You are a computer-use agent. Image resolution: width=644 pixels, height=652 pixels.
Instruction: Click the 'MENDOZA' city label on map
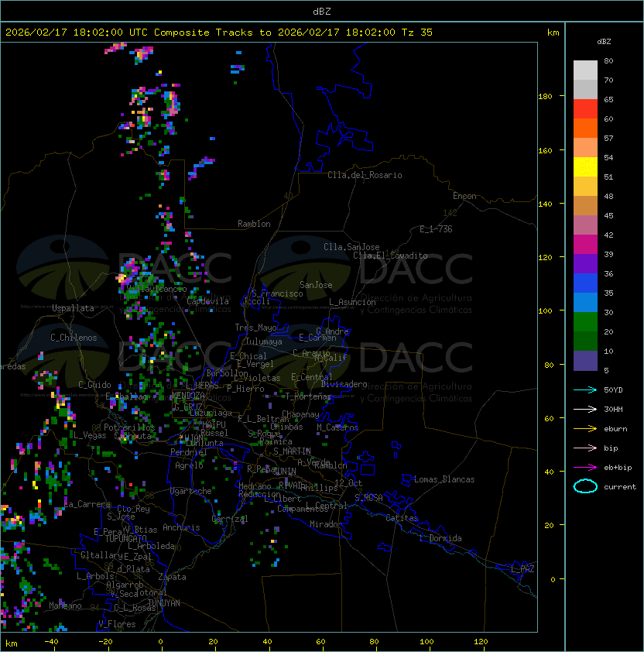click(188, 395)
